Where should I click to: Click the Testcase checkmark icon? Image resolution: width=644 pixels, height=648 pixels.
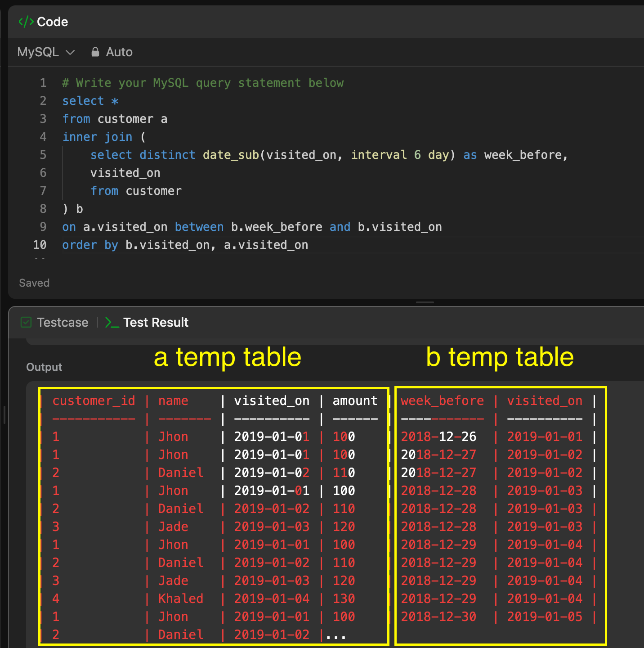(x=26, y=322)
